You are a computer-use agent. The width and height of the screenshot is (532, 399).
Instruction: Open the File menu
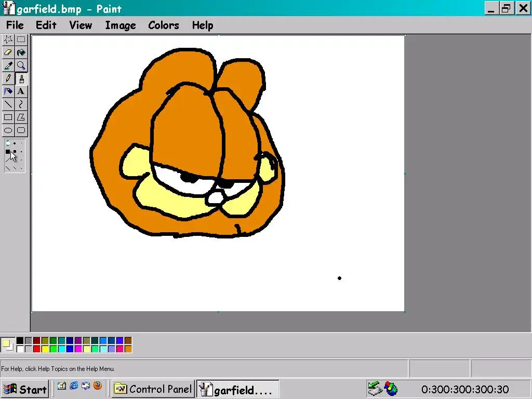click(15, 25)
